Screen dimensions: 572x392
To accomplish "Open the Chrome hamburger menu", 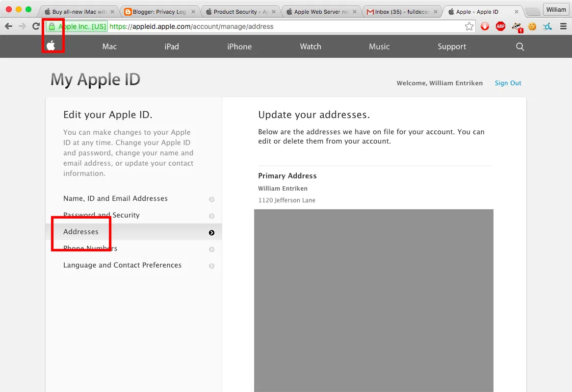I will point(563,26).
